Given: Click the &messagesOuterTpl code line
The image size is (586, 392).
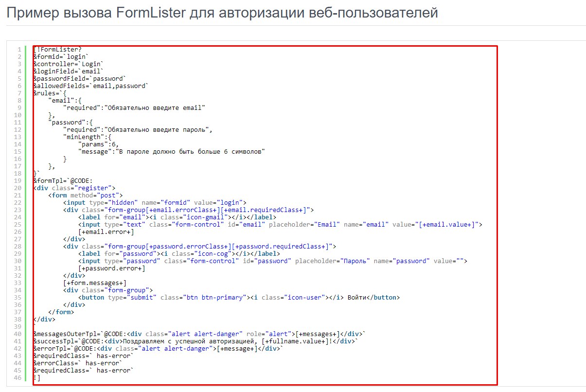Looking at the screenshot, I should point(199,334).
